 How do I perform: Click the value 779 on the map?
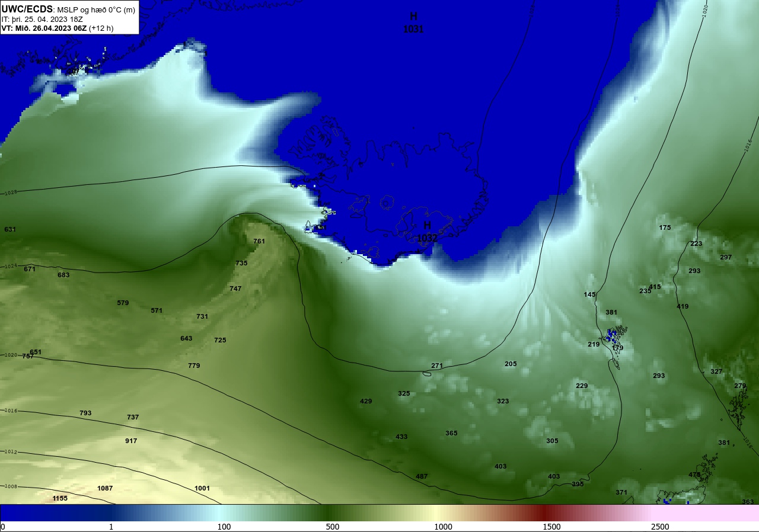tap(194, 366)
